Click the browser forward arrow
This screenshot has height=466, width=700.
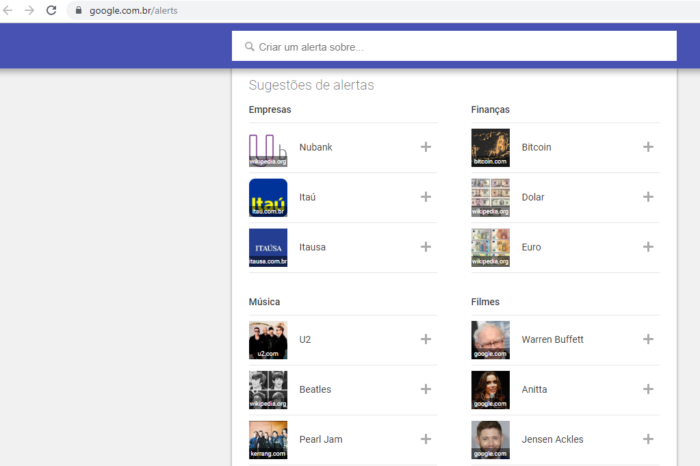29,10
